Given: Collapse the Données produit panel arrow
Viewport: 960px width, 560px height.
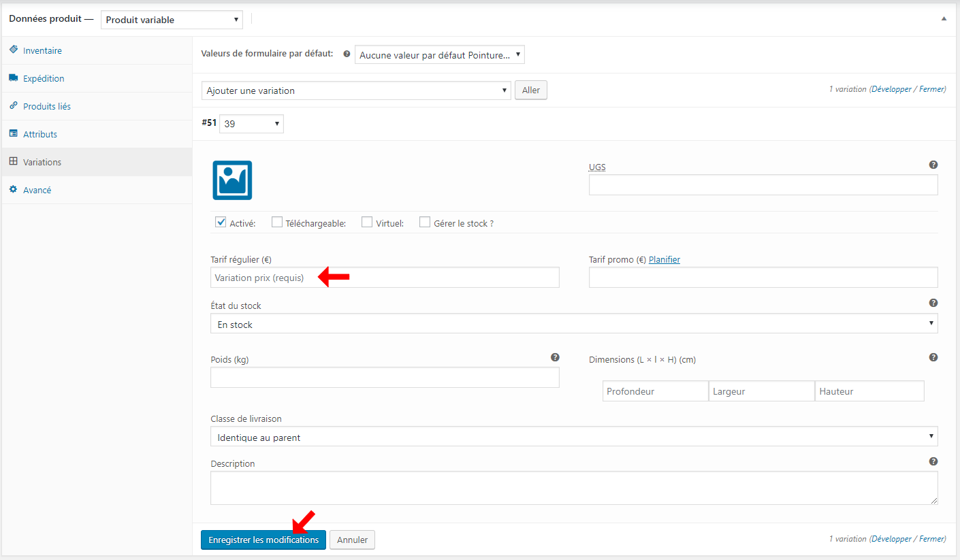Looking at the screenshot, I should coord(943,19).
